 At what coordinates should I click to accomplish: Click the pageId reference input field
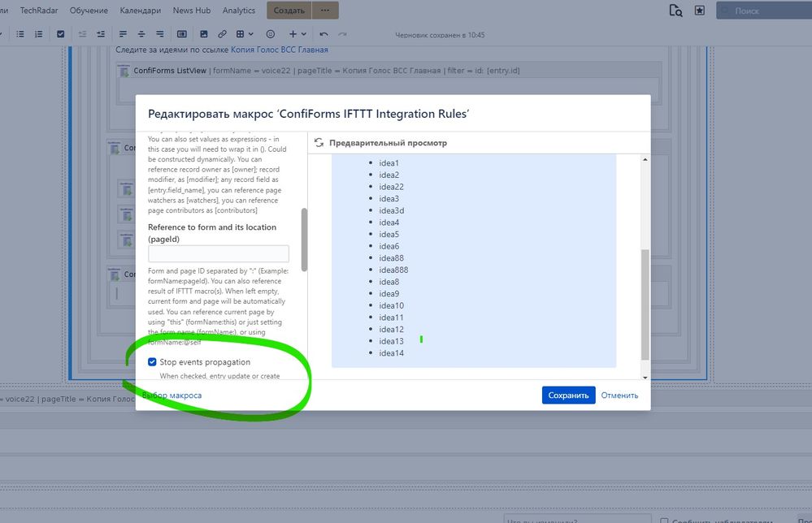[219, 253]
